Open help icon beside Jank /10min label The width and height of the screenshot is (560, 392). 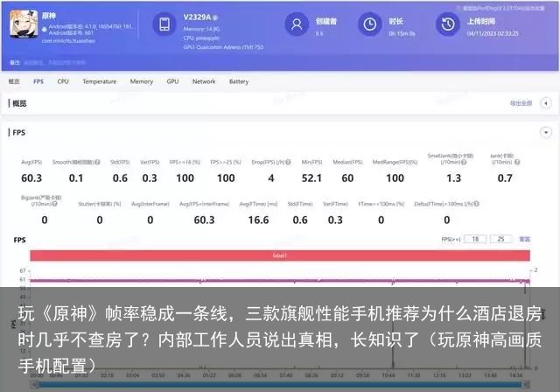[517, 162]
